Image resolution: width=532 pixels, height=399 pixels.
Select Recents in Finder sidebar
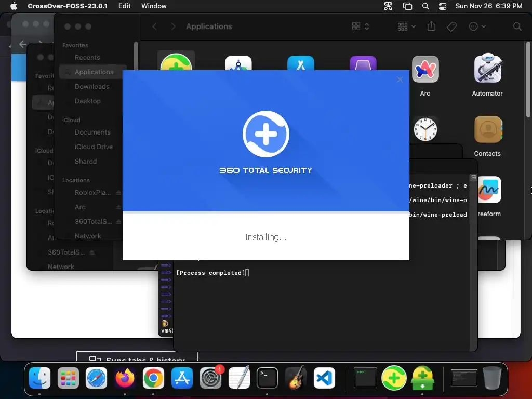(x=87, y=57)
